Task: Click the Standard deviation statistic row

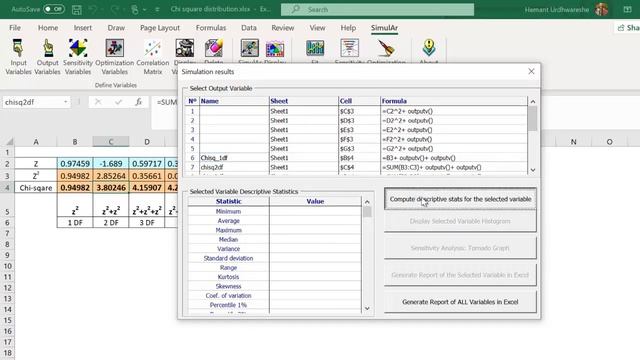Action: click(274, 258)
